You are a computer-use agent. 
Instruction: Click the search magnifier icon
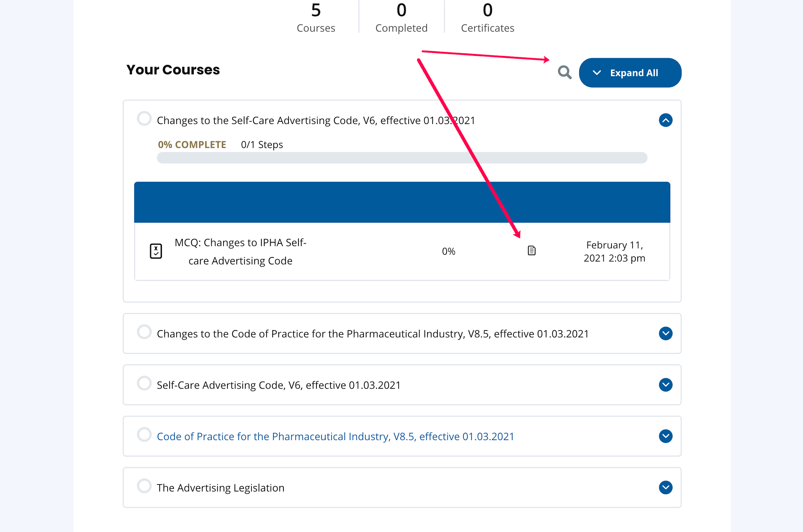click(564, 72)
